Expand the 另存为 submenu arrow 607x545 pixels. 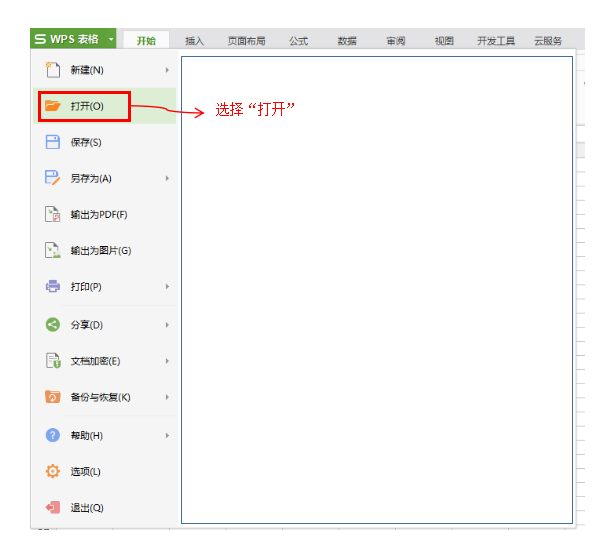167,178
